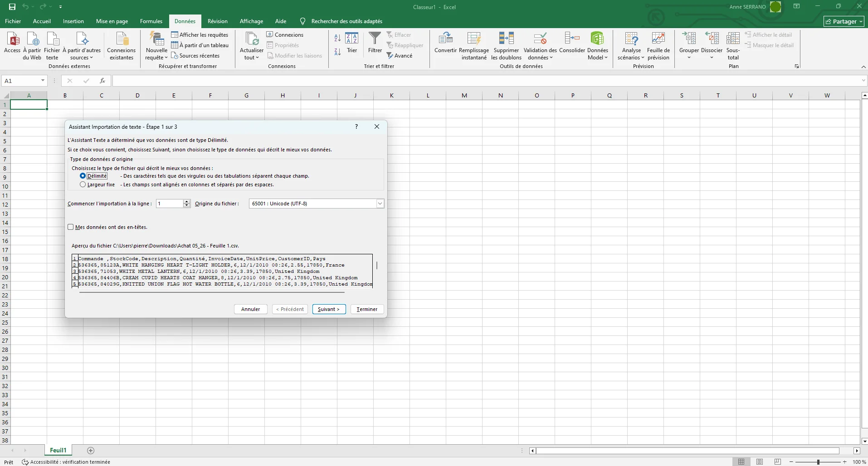Click the Convertir text-to-columns icon
This screenshot has height=466, width=868.
click(x=445, y=43)
